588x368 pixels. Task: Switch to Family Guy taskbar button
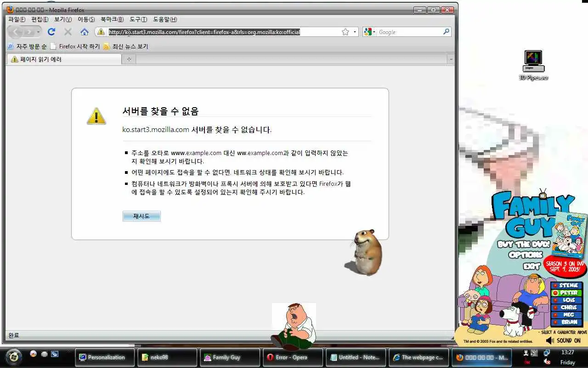(x=230, y=357)
